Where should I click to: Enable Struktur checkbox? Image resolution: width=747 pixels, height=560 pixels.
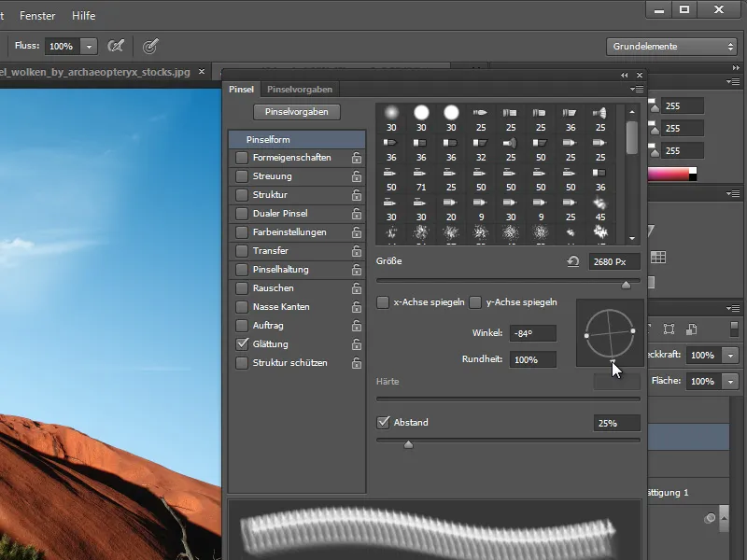click(x=242, y=195)
